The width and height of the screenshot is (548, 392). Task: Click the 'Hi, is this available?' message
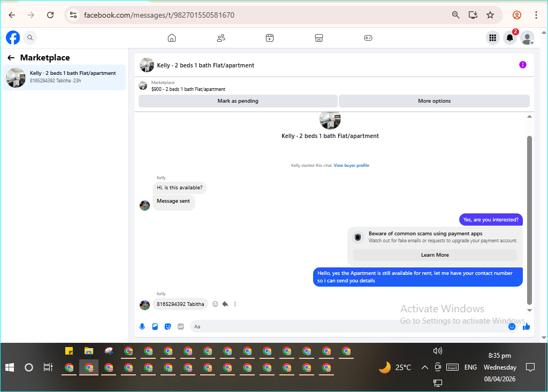(x=180, y=188)
